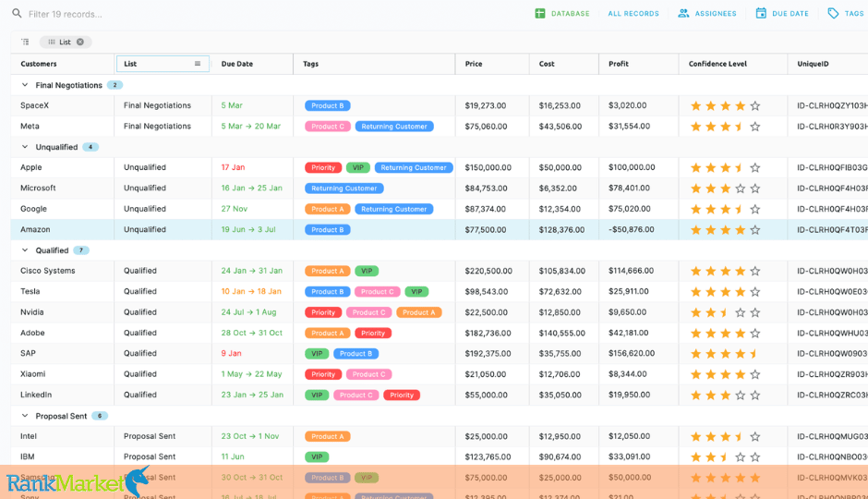Click Apple's due date 17 Jan
Viewport: 868px width, 499px height.
pyautogui.click(x=233, y=167)
